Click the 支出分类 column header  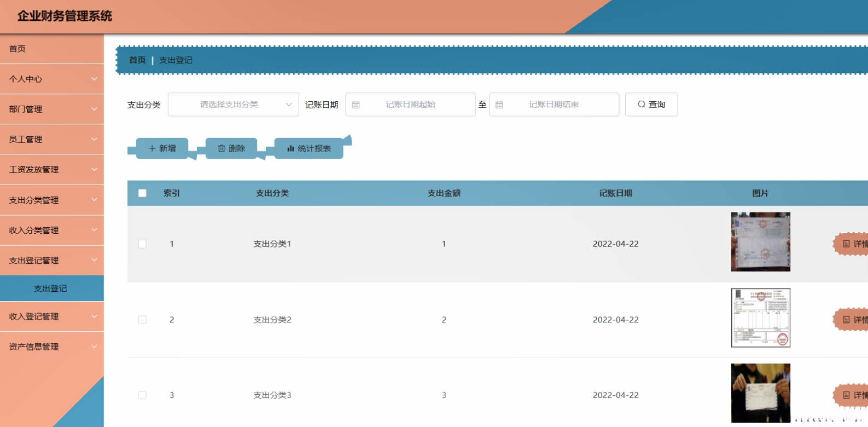coord(272,193)
